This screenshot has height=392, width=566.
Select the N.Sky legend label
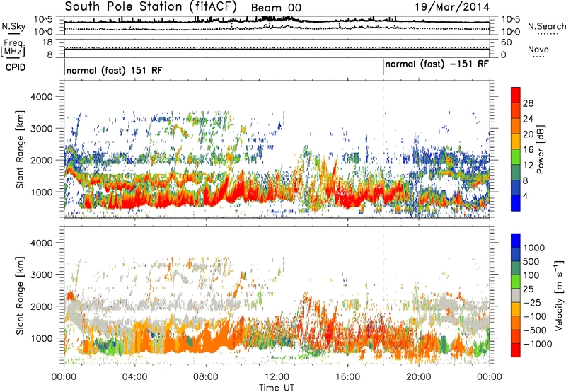click(13, 26)
